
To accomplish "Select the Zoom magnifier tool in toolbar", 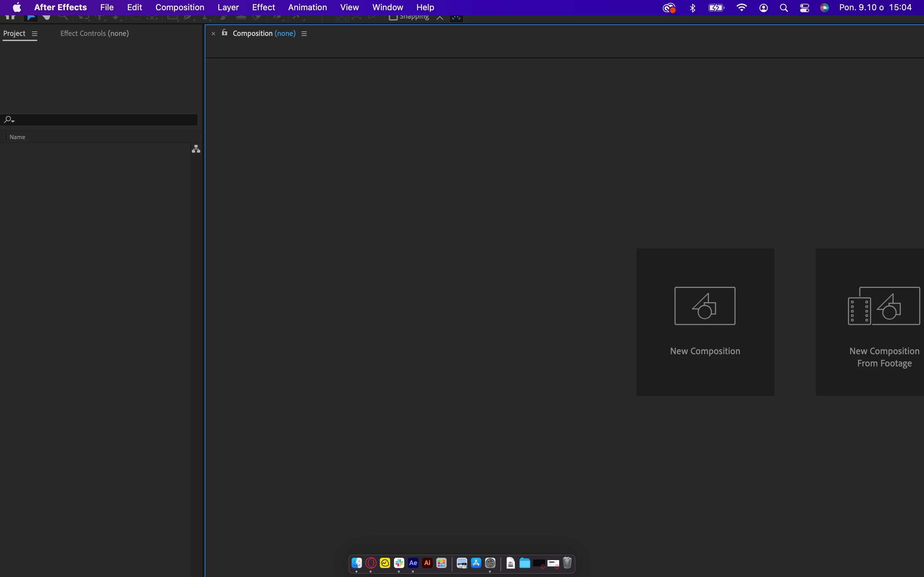I will [x=63, y=18].
